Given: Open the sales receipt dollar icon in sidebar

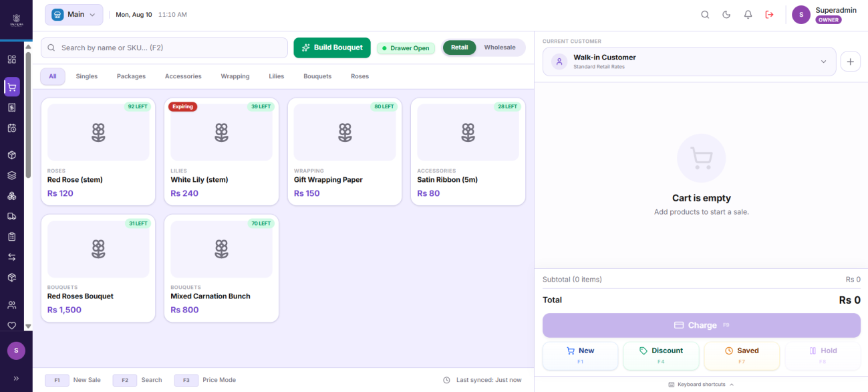Looking at the screenshot, I should point(11,107).
